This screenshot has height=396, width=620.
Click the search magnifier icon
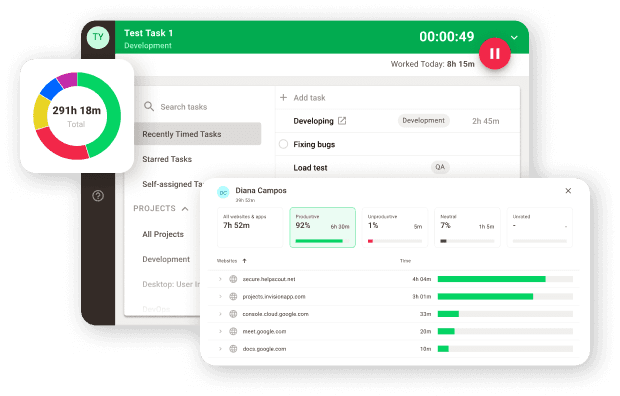(x=149, y=106)
